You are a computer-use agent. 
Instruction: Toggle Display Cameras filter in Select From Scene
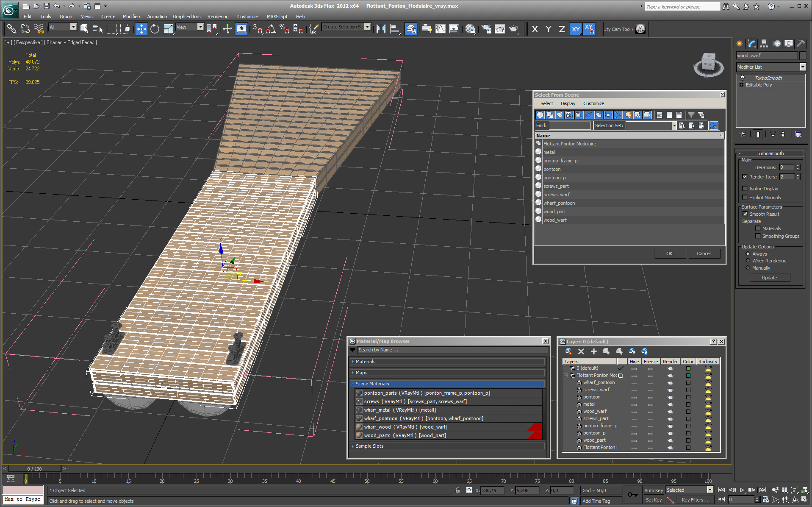[x=569, y=115]
